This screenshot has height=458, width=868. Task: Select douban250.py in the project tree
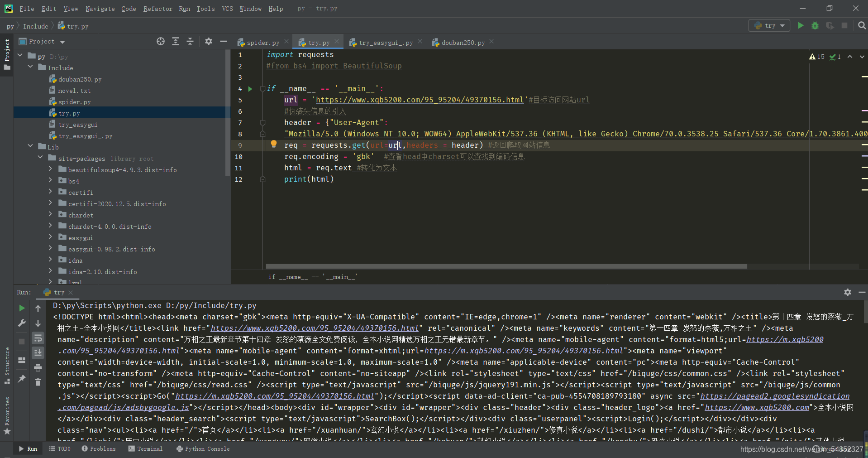tap(80, 79)
